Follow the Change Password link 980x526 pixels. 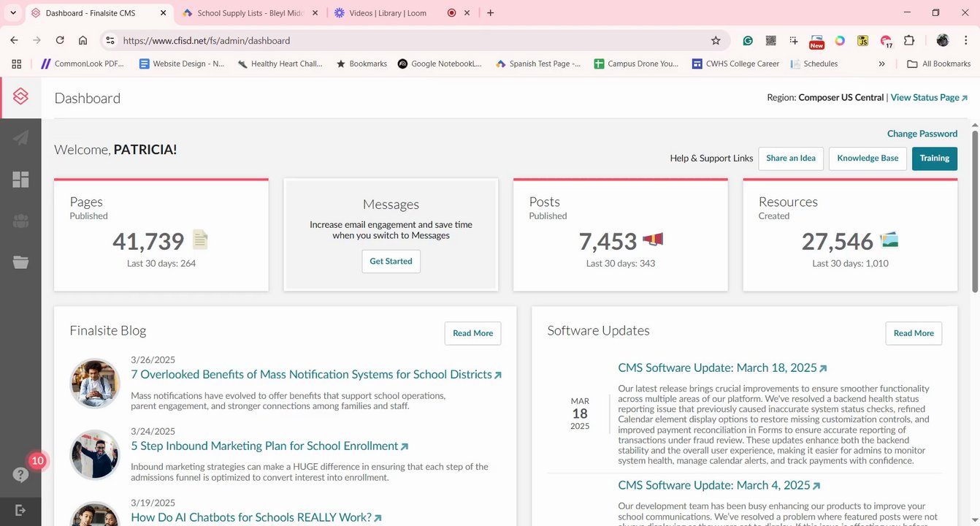click(922, 134)
